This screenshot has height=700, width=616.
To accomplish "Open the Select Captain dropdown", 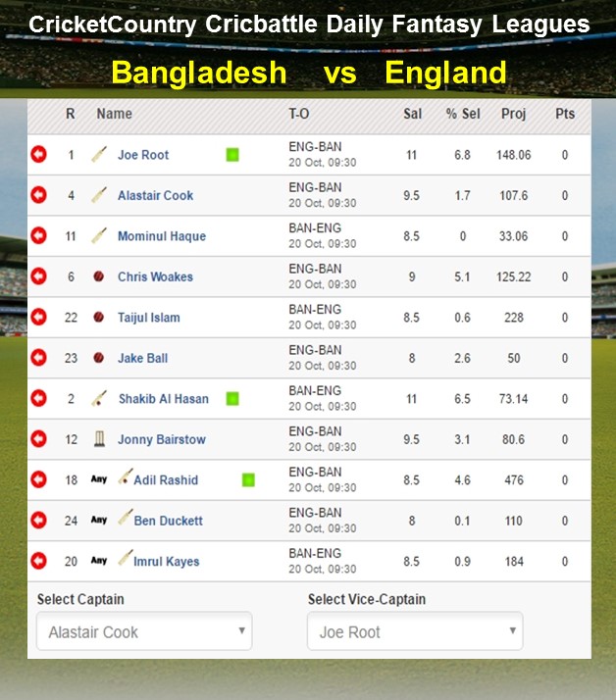I will (144, 631).
